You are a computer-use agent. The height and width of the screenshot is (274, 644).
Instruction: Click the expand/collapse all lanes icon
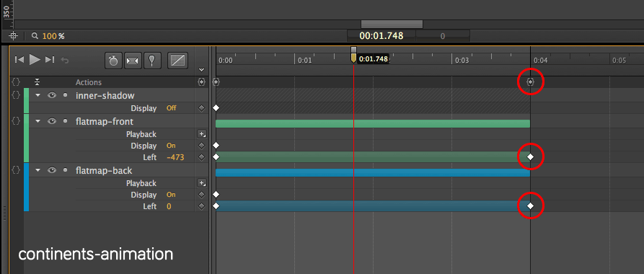pyautogui.click(x=37, y=81)
